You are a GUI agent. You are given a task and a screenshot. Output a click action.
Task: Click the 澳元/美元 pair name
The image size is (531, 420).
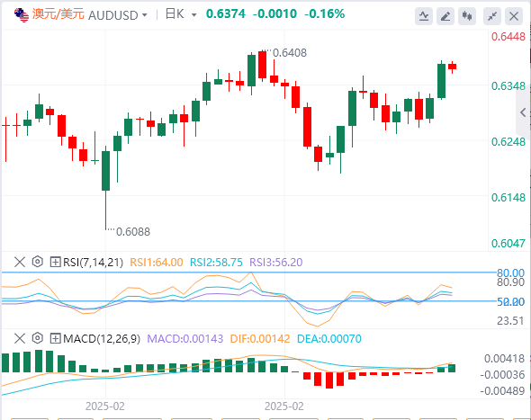[58, 14]
